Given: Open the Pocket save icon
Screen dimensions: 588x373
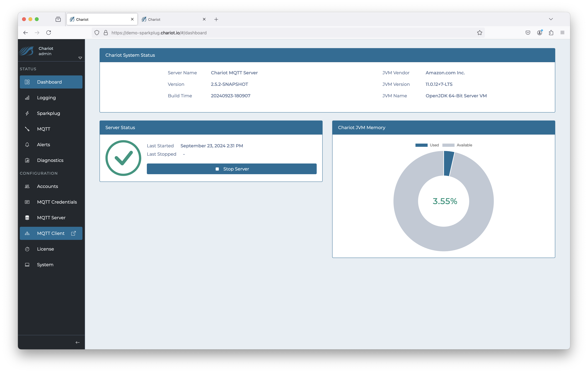Looking at the screenshot, I should click(x=528, y=33).
